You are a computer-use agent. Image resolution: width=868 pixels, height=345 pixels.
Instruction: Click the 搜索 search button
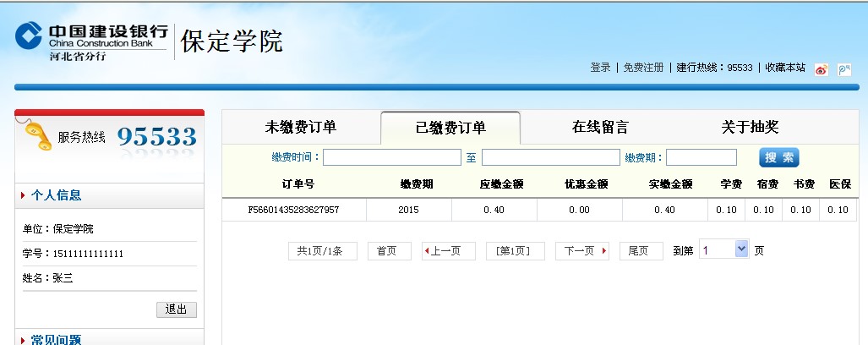(778, 157)
